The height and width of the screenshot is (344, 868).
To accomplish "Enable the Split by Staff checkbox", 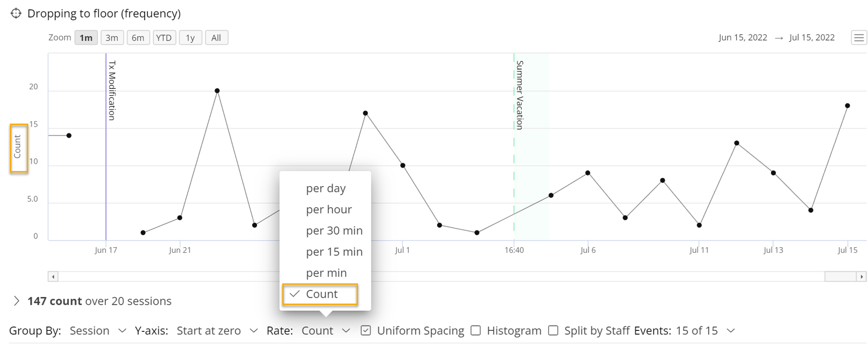I will click(553, 330).
